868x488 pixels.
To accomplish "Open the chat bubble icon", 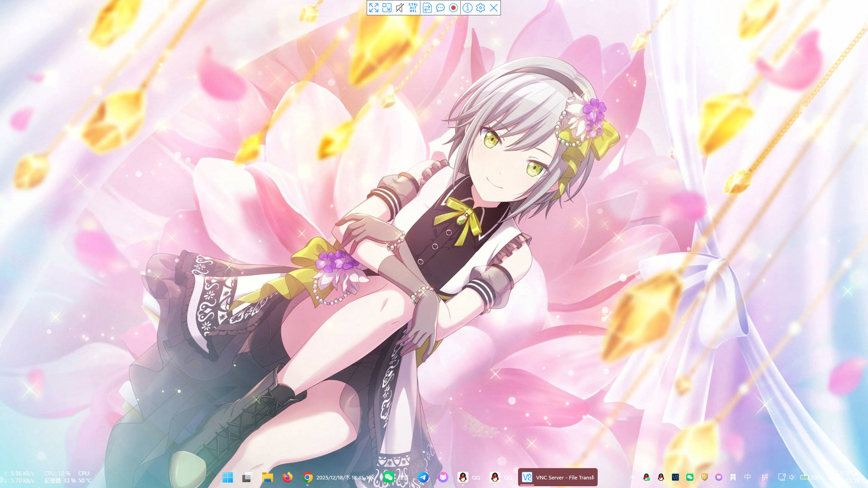I will pyautogui.click(x=440, y=8).
